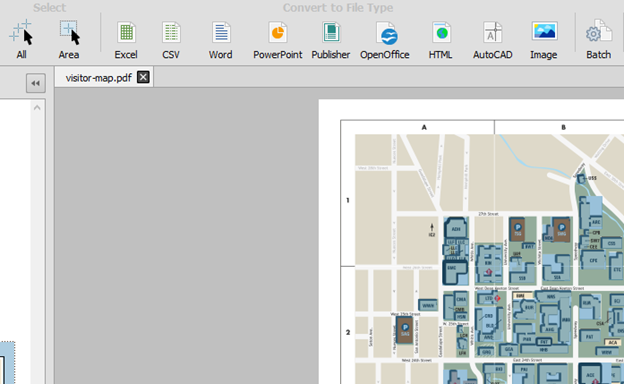Screen dimensions: 624x384
Task: Click the SAG parking garage on the map
Action: (405, 330)
